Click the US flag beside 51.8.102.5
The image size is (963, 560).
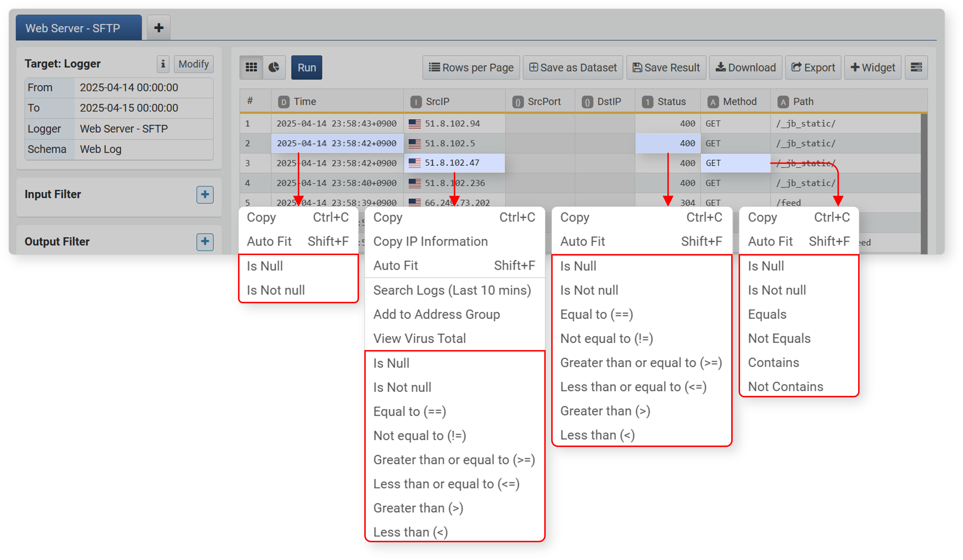(x=415, y=143)
